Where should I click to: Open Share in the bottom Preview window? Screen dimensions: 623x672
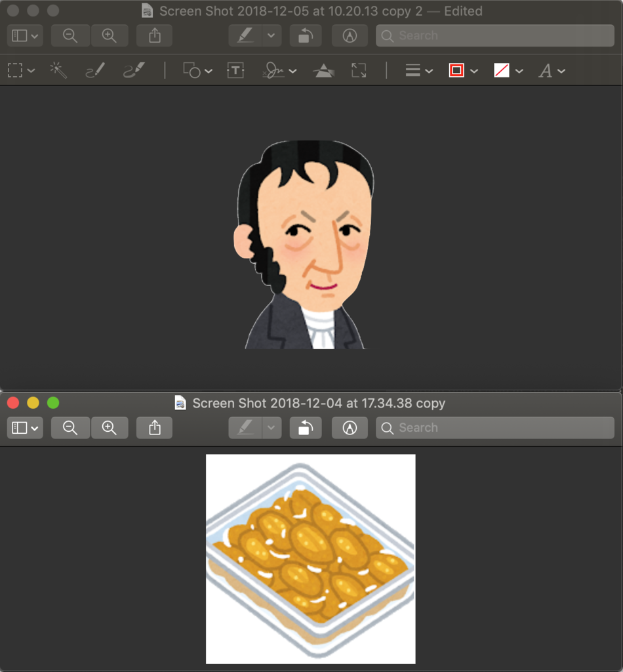(155, 428)
